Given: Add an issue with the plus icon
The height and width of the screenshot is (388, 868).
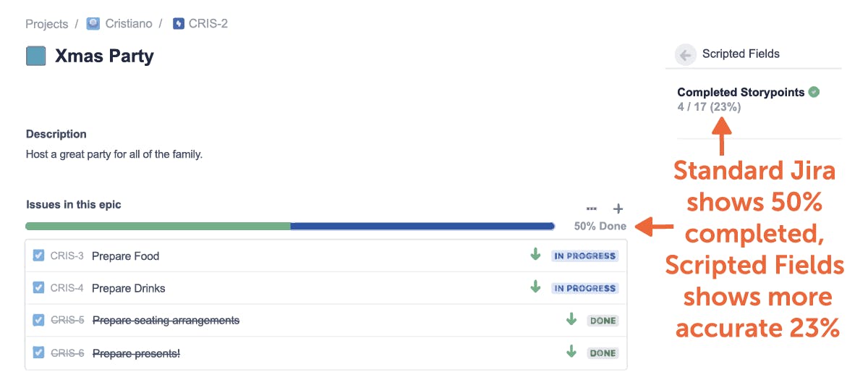Looking at the screenshot, I should [618, 208].
